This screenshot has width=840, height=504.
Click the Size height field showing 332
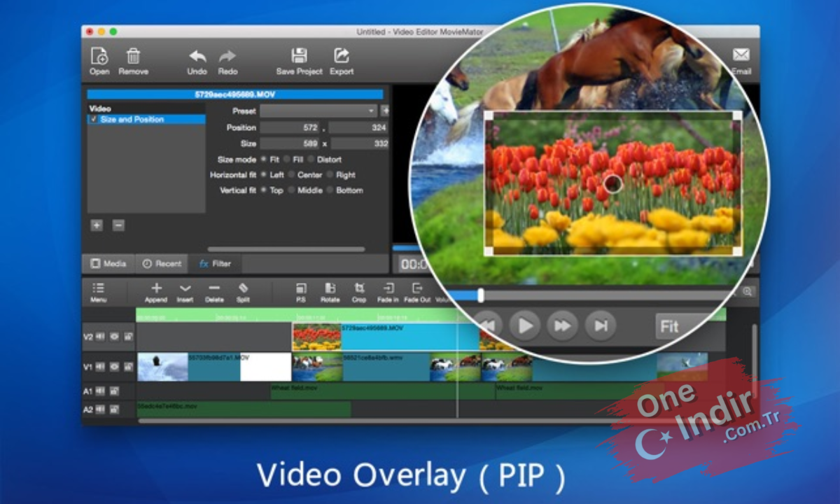tap(360, 143)
